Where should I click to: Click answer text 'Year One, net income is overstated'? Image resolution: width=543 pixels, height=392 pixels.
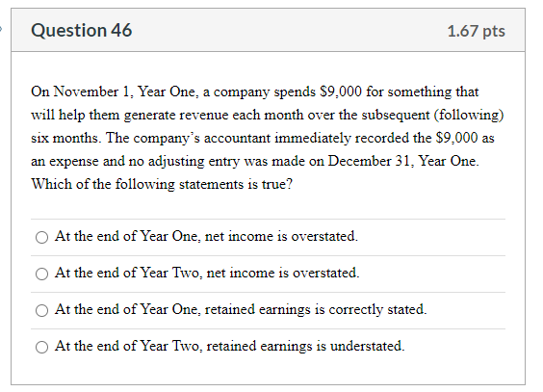[x=249, y=237]
